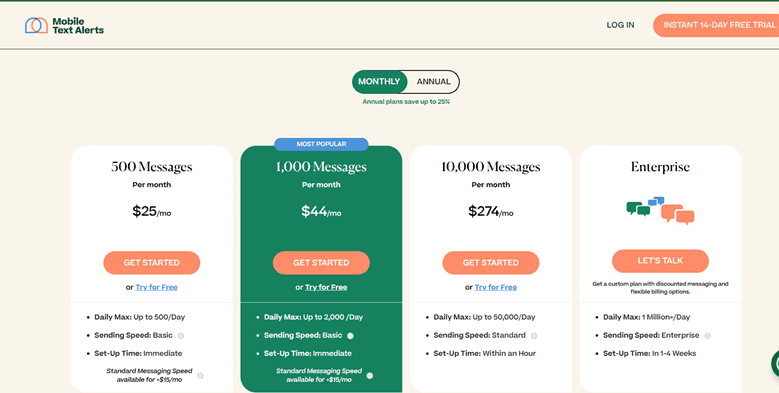Click 'Standard Messaging Speed' note on 500 Messages plan
Image resolution: width=779 pixels, height=393 pixels.
click(150, 376)
